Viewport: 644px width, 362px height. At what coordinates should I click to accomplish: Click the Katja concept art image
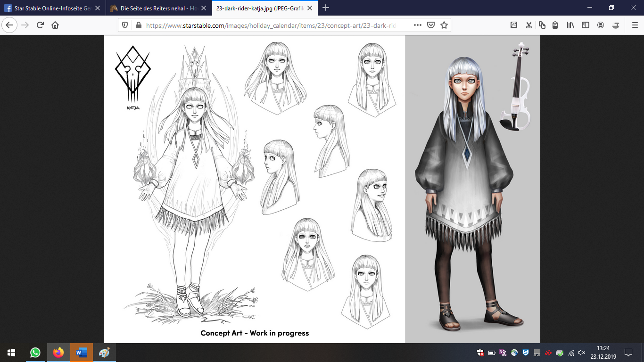coord(322,189)
